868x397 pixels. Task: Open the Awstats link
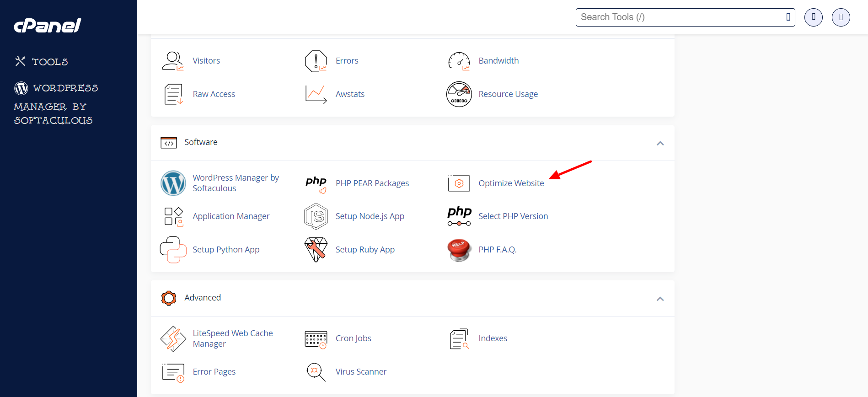coord(350,94)
